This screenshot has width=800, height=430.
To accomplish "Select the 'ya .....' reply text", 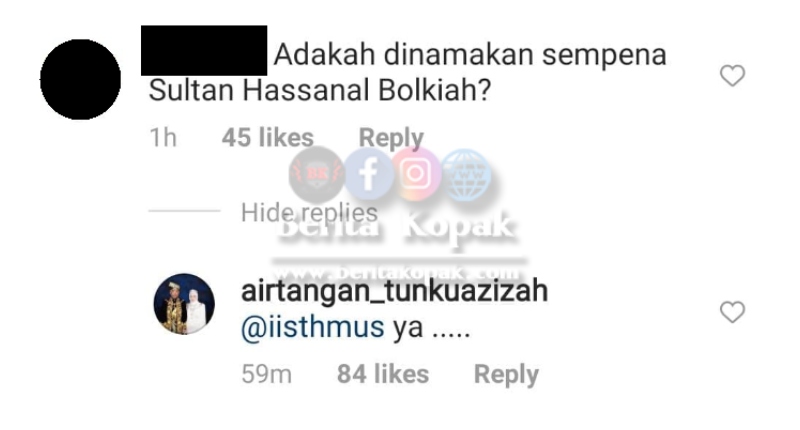I will 431,328.
